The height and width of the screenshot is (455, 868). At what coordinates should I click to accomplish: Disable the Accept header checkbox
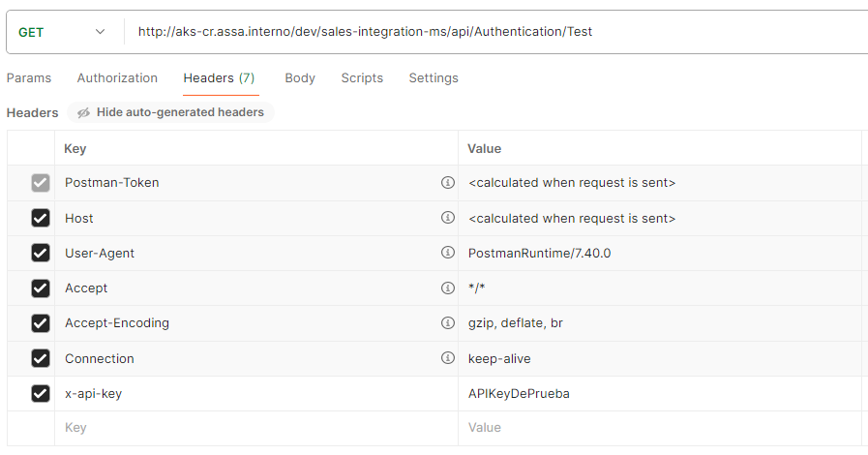[41, 288]
